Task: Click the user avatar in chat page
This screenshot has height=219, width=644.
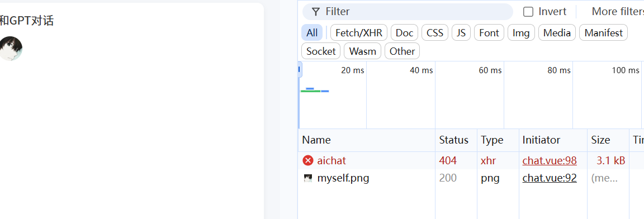Action: coord(10,48)
